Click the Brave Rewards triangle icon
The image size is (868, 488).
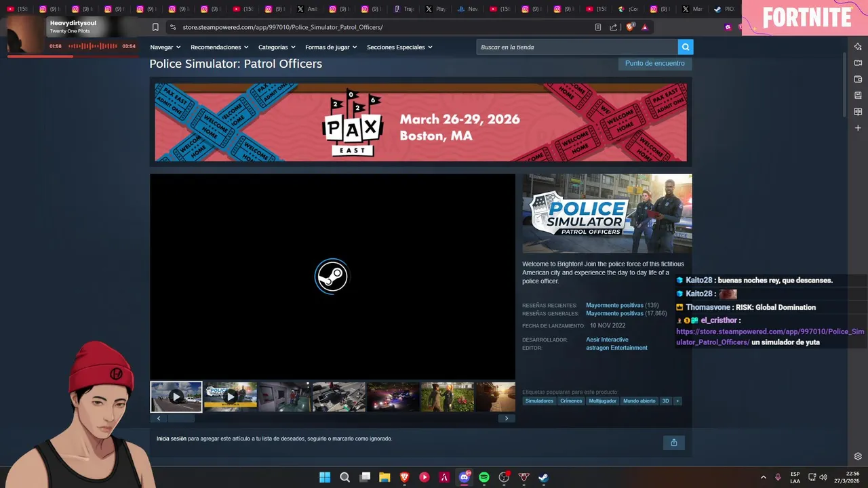[645, 27]
